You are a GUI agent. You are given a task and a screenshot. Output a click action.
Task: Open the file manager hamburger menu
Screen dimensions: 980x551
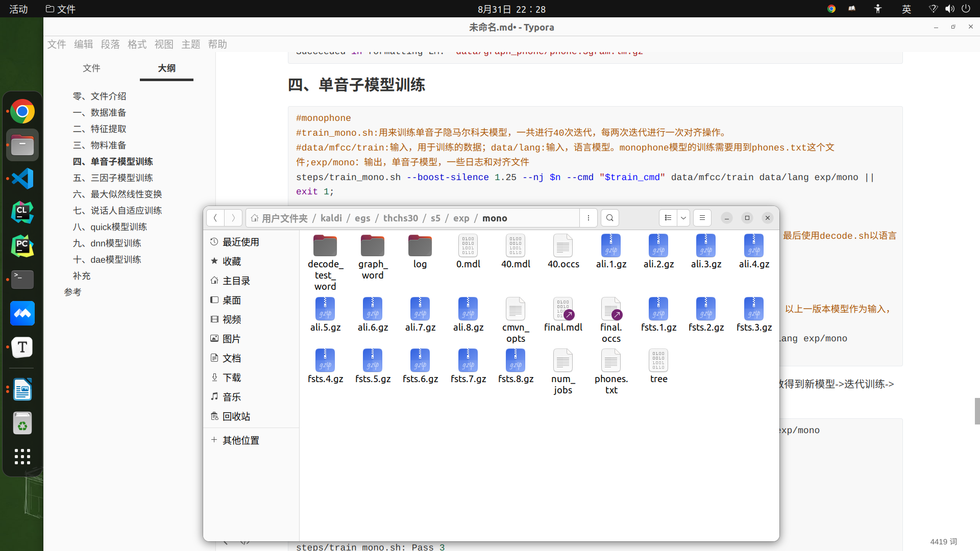pyautogui.click(x=702, y=218)
